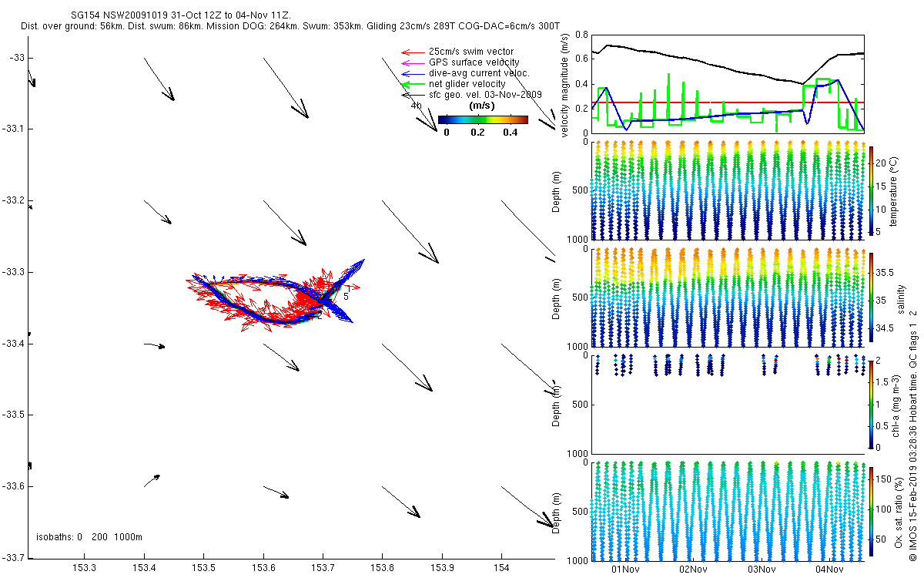This screenshot has height=578, width=924.
Task: Click the '0.2' tick under the map colorbar
Action: coord(478,132)
